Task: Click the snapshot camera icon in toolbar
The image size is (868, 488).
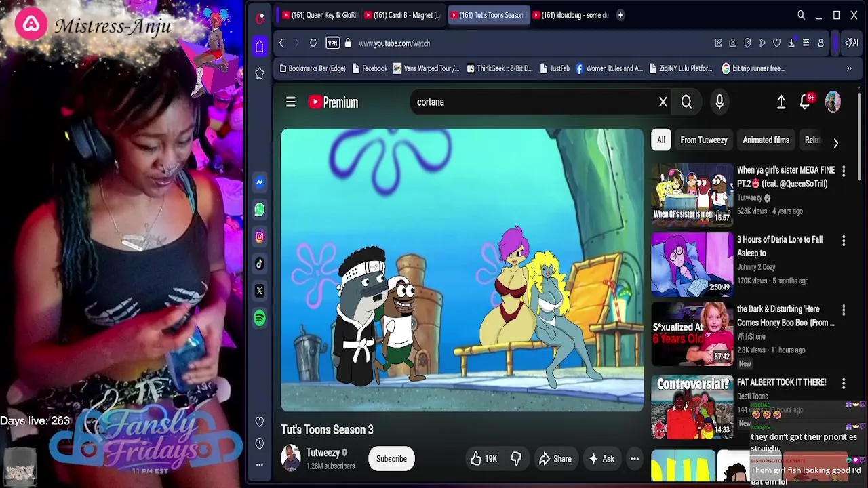Action: click(733, 43)
